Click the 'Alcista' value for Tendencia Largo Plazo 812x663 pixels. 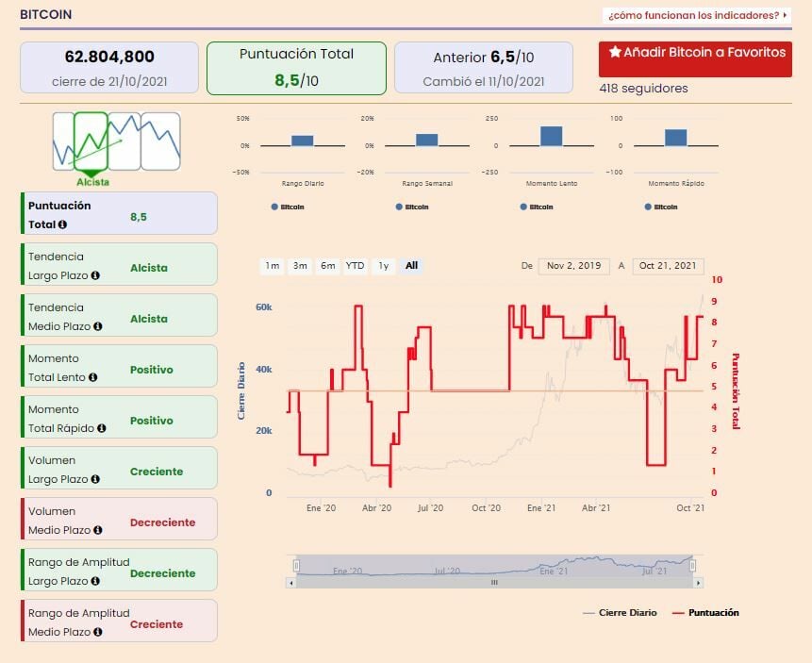coord(149,268)
